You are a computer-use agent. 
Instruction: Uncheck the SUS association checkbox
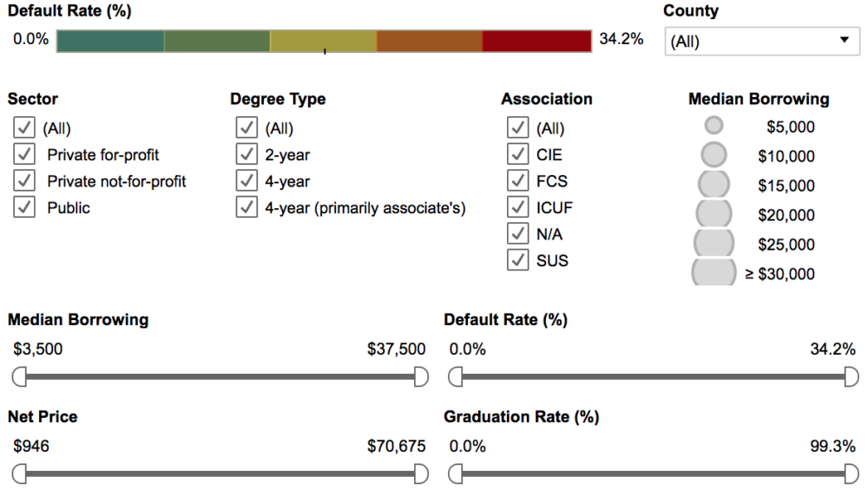(517, 260)
